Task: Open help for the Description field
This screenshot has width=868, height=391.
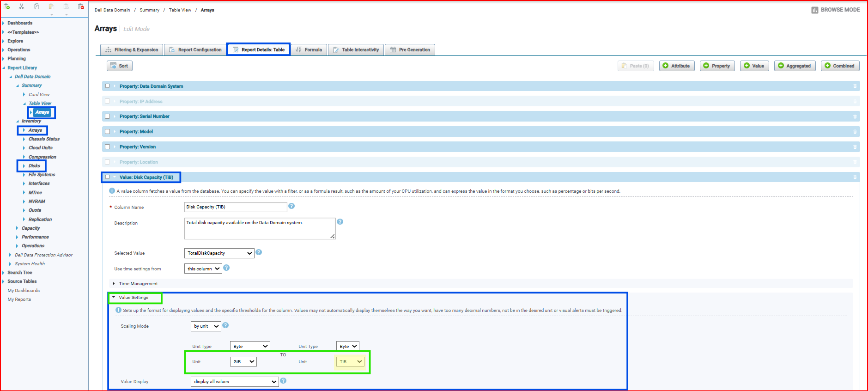Action: point(340,222)
